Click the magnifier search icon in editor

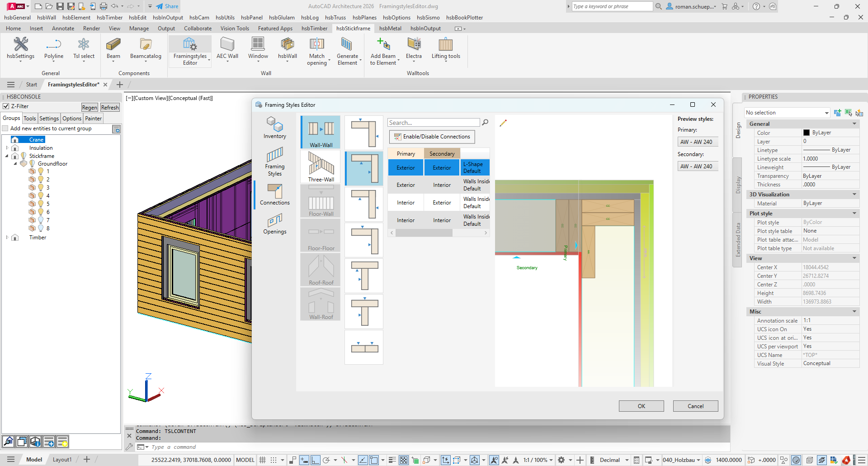point(485,122)
